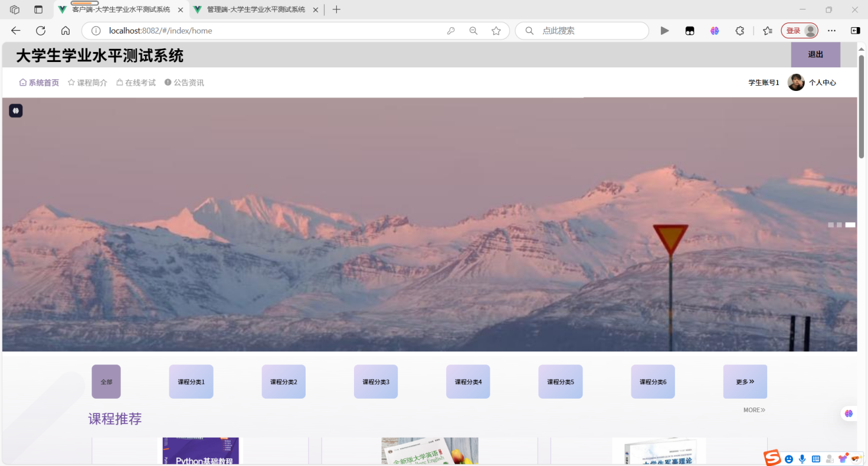Open a new browser tab
Image resolution: width=868 pixels, height=466 pixels.
coord(336,9)
